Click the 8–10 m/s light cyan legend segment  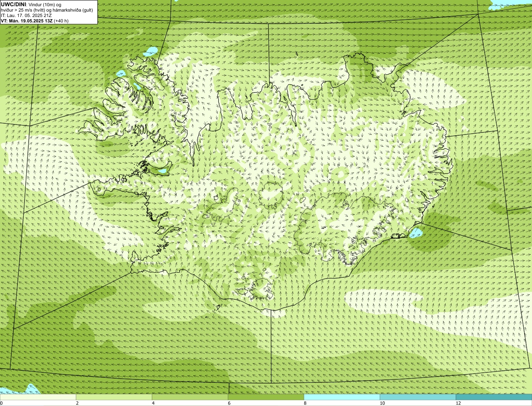pos(342,397)
